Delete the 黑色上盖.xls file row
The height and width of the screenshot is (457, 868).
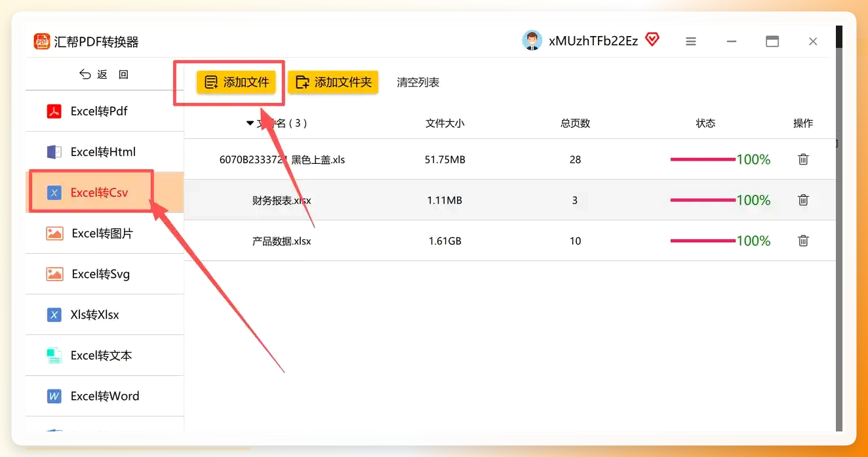[x=803, y=159]
